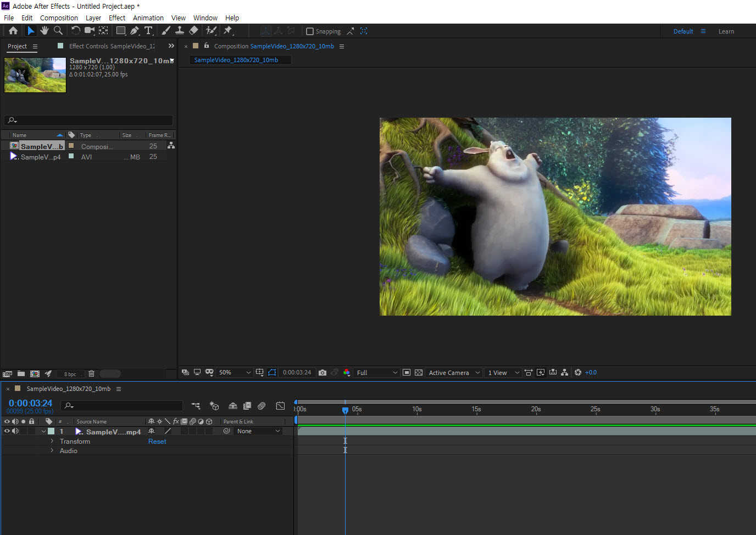Delete the selected project item with the trash icon
The height and width of the screenshot is (535, 756).
tap(91, 374)
